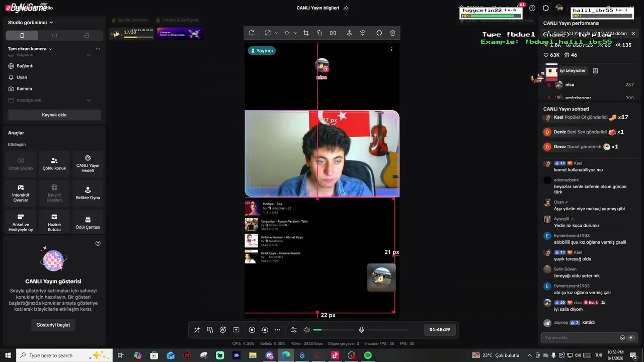Open the settings gear in the top bar

546,8
